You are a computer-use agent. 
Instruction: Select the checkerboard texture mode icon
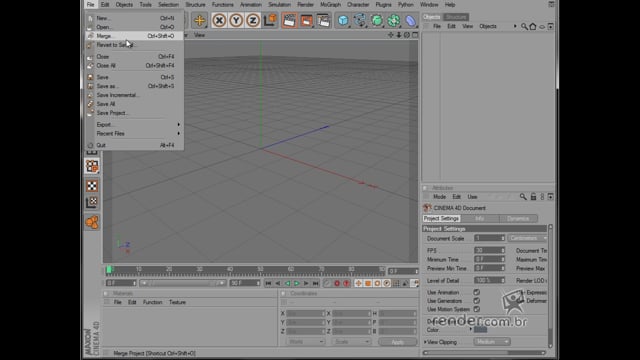tap(92, 186)
